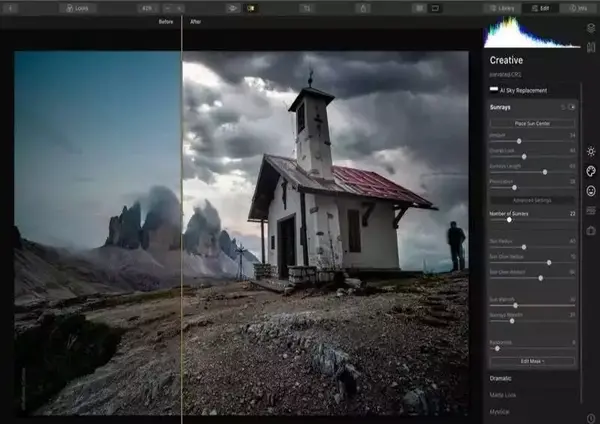
Task: Click the Number of Sunrays value 22
Action: (x=572, y=214)
